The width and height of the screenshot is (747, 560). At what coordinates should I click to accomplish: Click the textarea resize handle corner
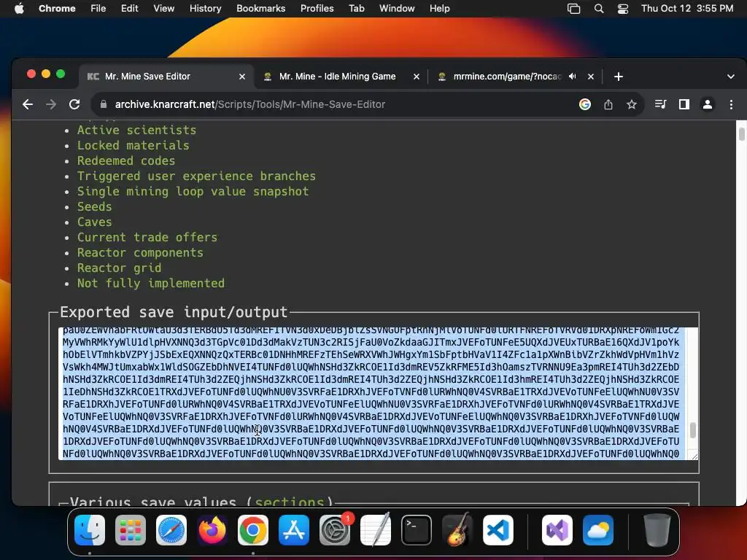point(694,456)
